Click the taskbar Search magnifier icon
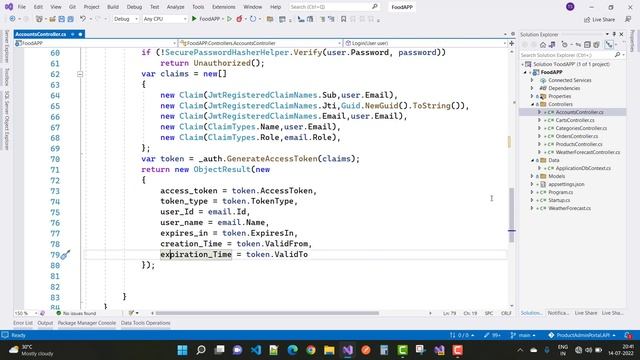Viewport: 640px width, 360px height. [x=201, y=350]
